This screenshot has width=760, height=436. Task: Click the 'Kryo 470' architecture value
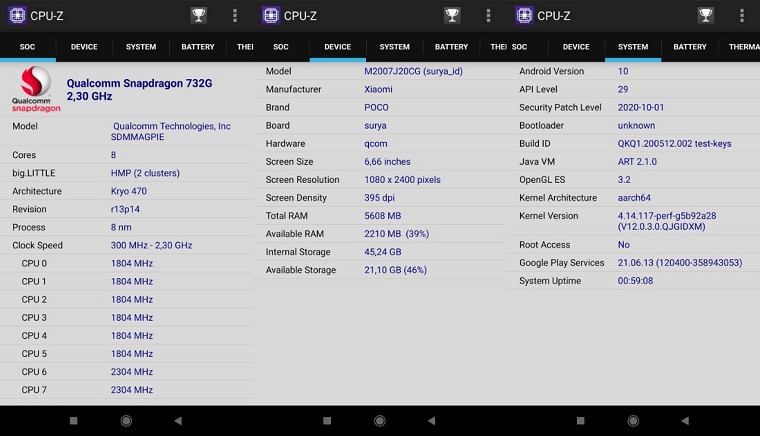coord(128,191)
